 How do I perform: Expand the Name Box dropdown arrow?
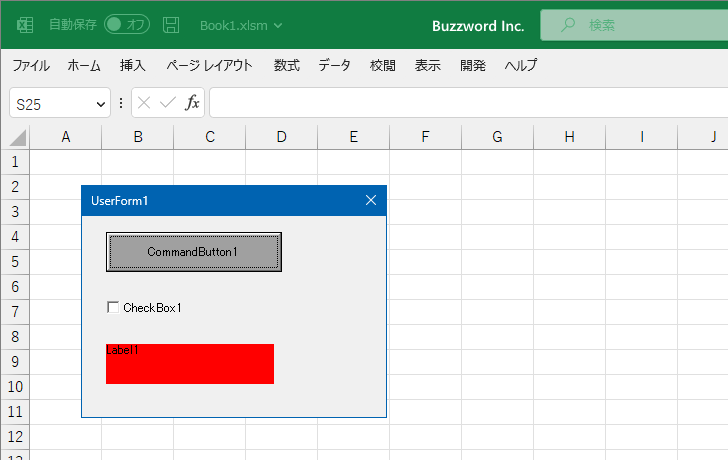pyautogui.click(x=100, y=104)
